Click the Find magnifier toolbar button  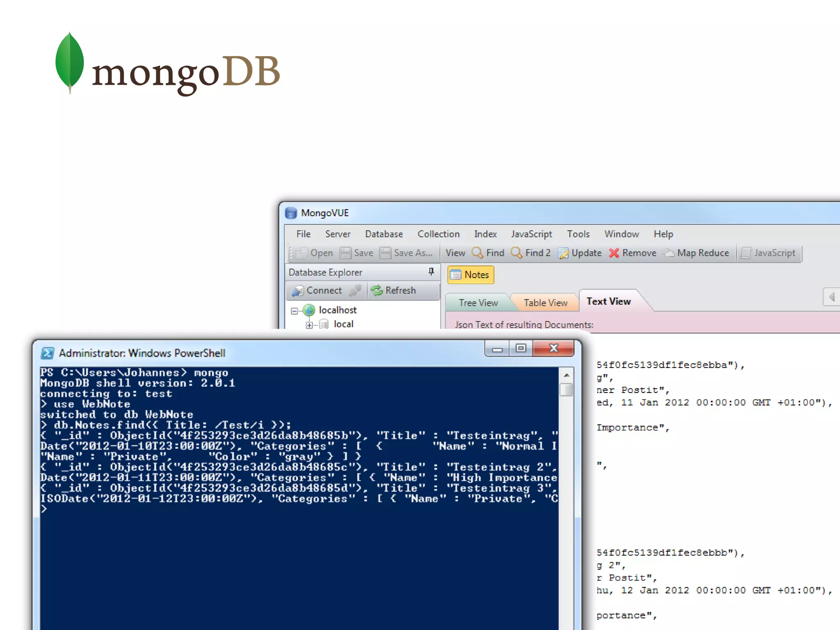coord(488,253)
